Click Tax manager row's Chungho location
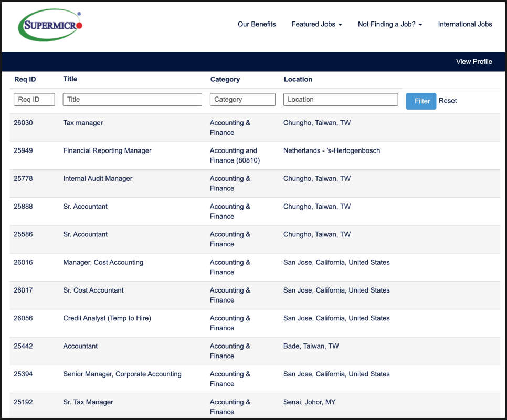 tap(317, 123)
